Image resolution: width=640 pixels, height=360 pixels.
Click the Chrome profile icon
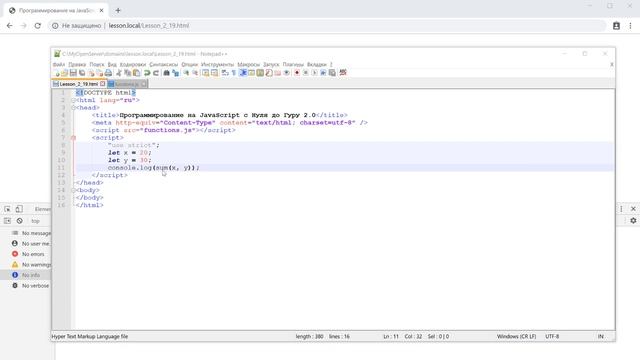point(616,25)
